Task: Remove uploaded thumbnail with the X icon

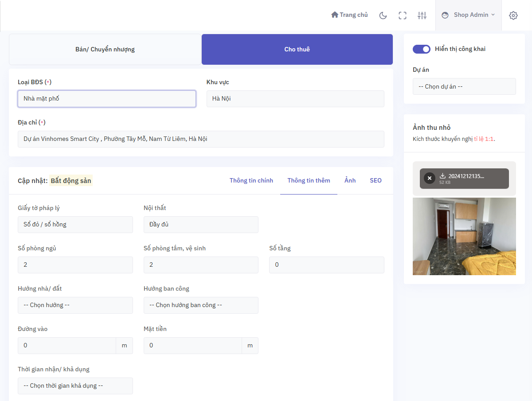Action: click(429, 178)
